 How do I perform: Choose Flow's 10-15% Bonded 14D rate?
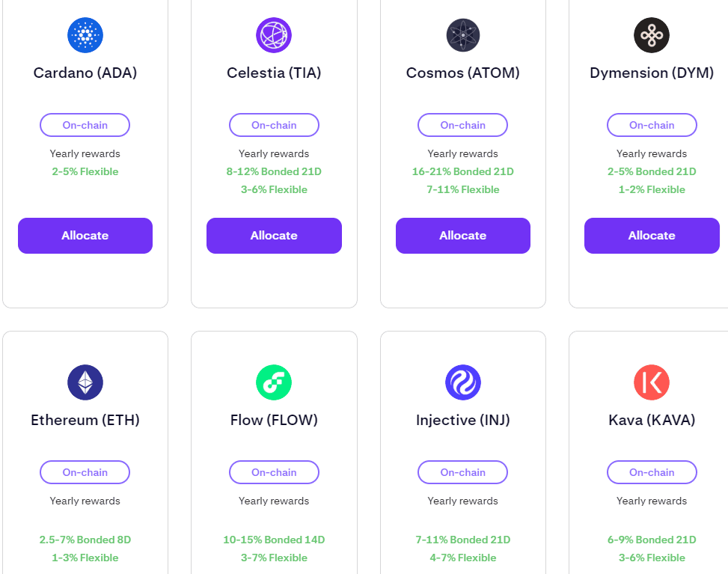pyautogui.click(x=274, y=540)
